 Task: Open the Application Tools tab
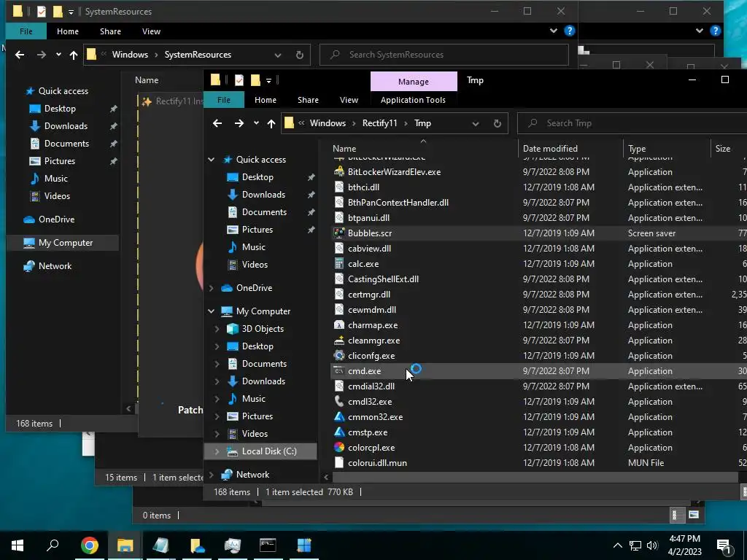[x=413, y=100]
